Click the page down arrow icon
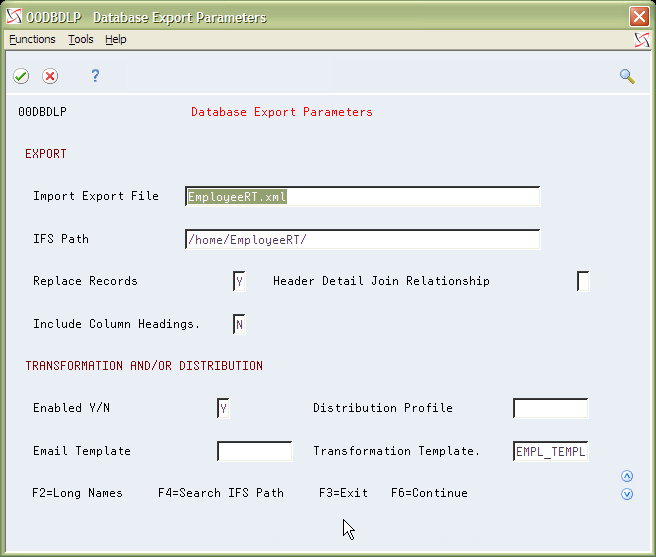 coord(627,494)
